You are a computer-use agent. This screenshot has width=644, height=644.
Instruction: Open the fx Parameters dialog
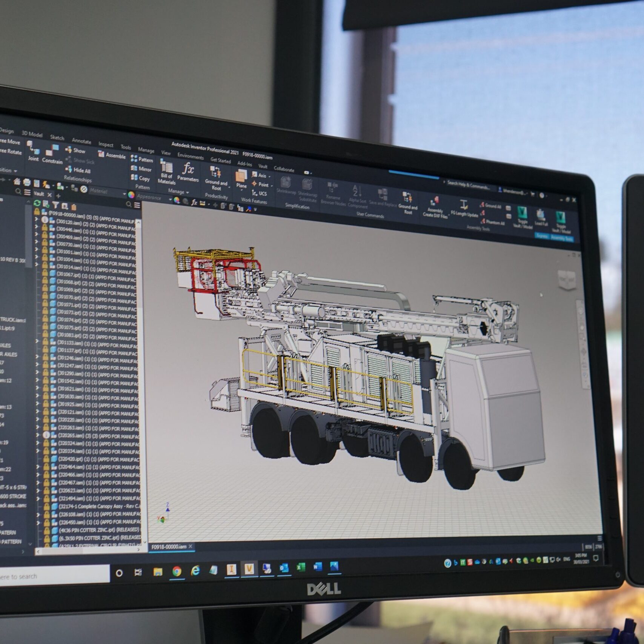click(x=188, y=172)
